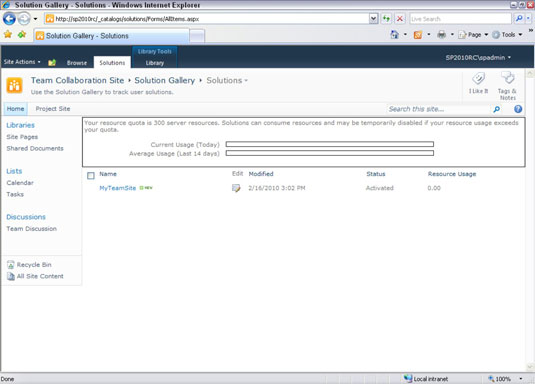This screenshot has width=535, height=384.
Task: Click the RSS feeds toolbar icon
Action: (x=418, y=35)
